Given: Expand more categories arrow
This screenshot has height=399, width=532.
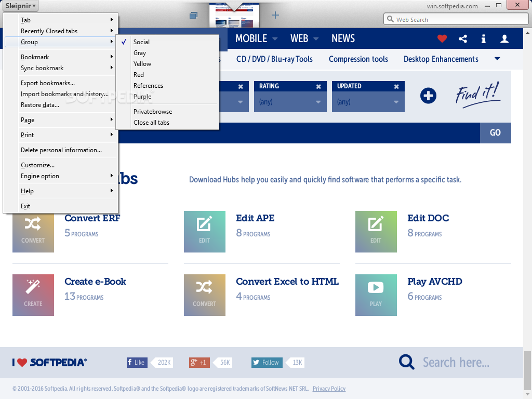Looking at the screenshot, I should tap(497, 59).
